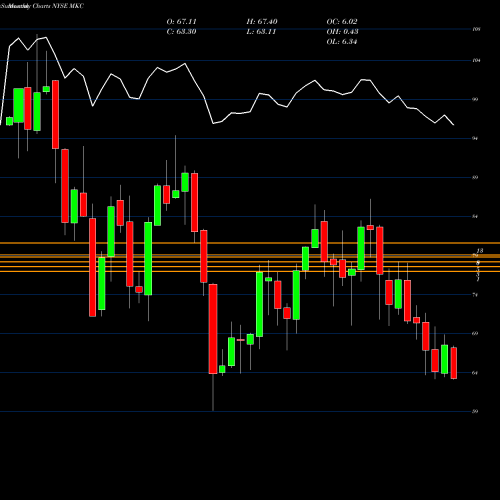Click the topmost price axis label
The width and height of the screenshot is (500, 500).
pyautogui.click(x=477, y=29)
